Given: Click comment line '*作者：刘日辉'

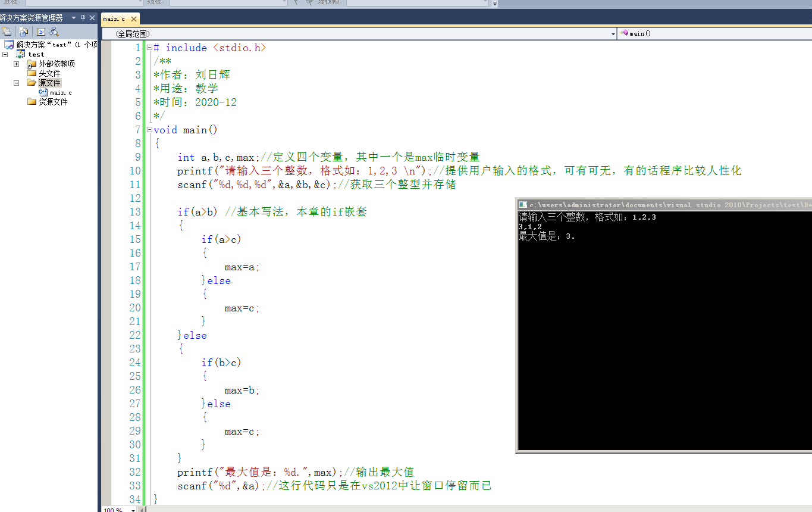Looking at the screenshot, I should coord(192,75).
